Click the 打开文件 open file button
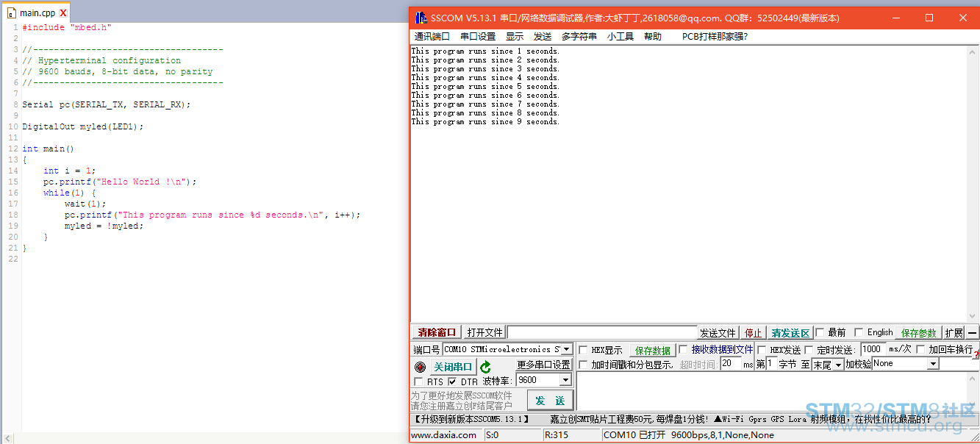This screenshot has width=980, height=444. (485, 332)
